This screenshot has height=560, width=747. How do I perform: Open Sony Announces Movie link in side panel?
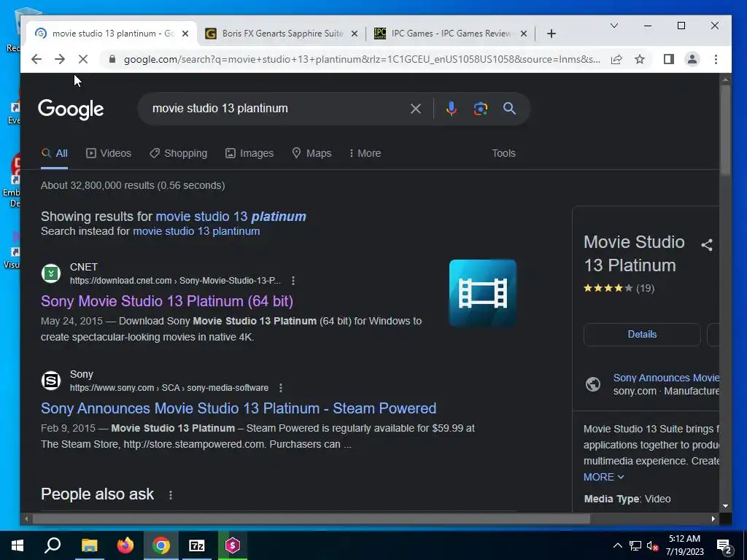click(x=666, y=378)
